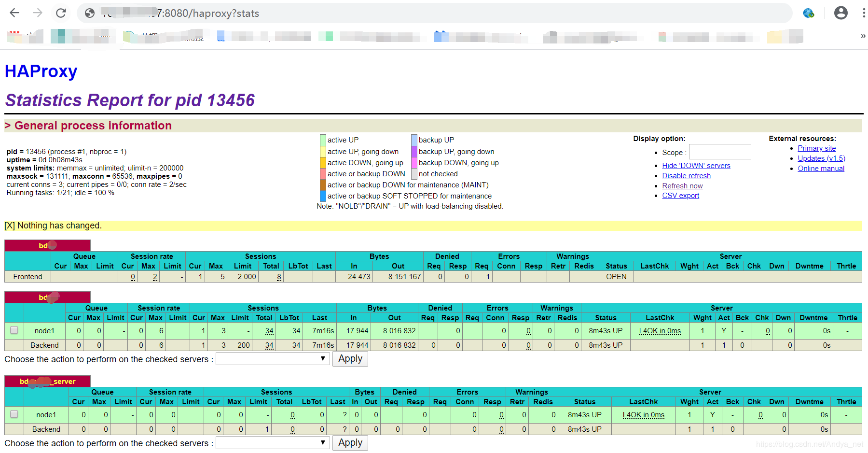Click the 8 151 167 bytes out value
This screenshot has height=453, width=868.
[405, 277]
